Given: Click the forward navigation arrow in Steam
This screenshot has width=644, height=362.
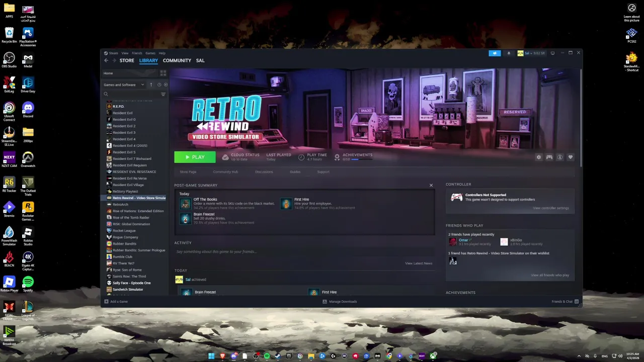Looking at the screenshot, I should (114, 60).
